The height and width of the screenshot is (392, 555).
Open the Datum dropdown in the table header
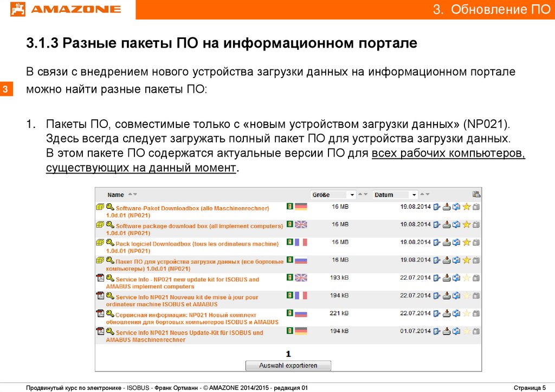pyautogui.click(x=395, y=195)
